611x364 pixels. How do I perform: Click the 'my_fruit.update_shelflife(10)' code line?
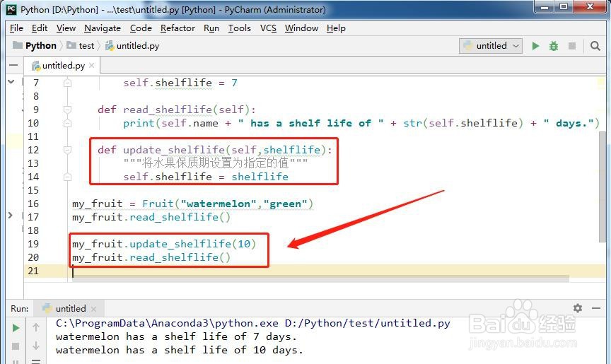[164, 244]
